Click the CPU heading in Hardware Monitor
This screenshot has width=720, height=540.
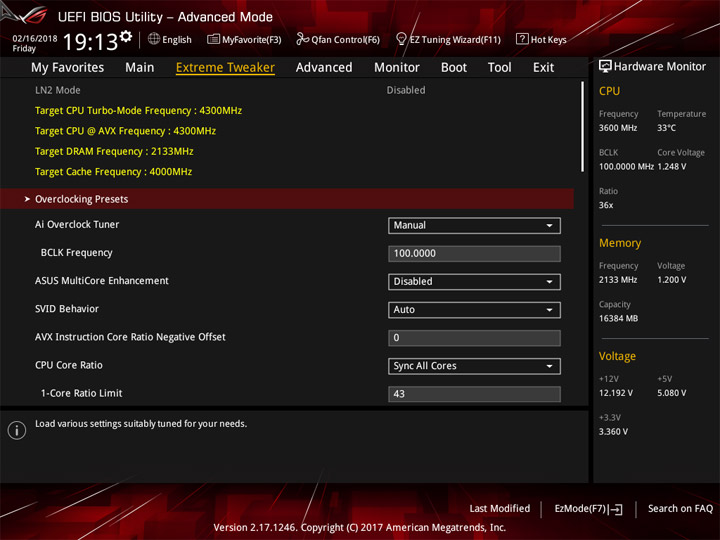609,91
